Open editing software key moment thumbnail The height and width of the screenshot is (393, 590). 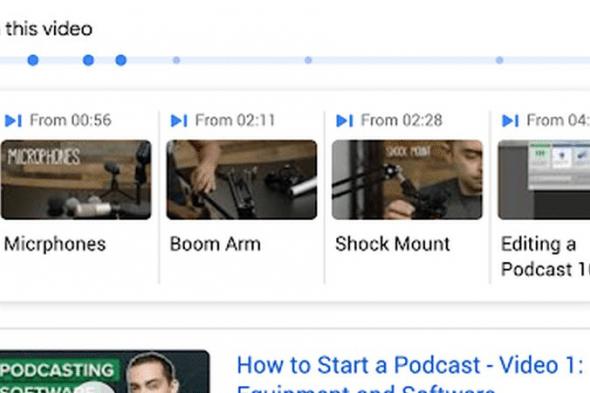(x=544, y=180)
